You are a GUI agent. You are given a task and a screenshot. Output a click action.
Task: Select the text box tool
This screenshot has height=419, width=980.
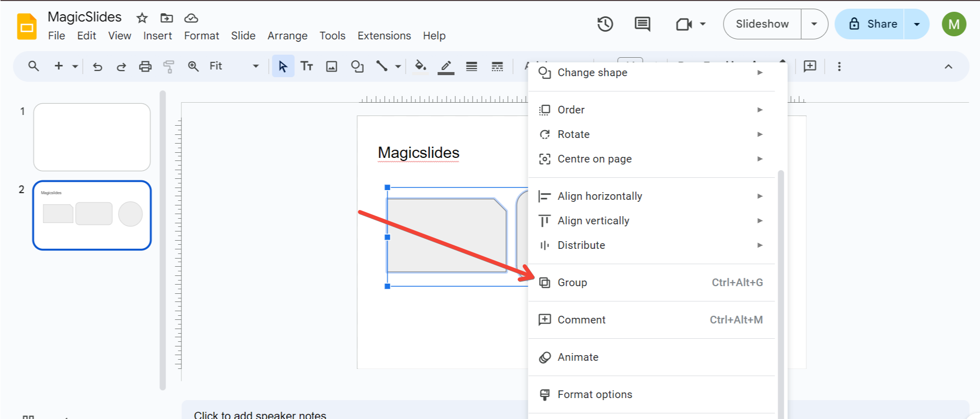(307, 66)
